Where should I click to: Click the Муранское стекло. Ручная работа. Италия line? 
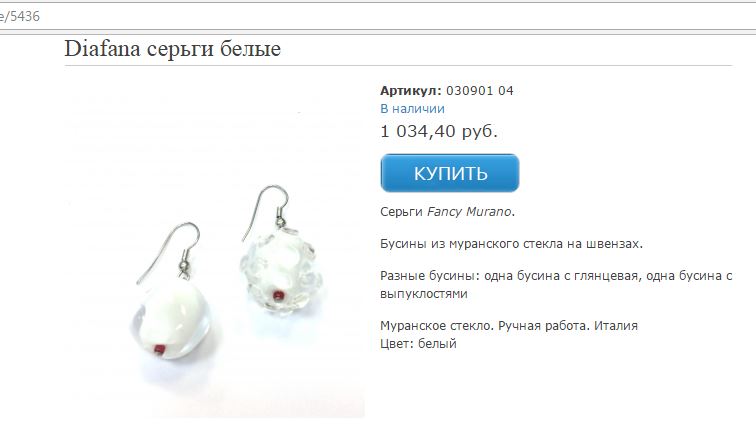pyautogui.click(x=509, y=325)
